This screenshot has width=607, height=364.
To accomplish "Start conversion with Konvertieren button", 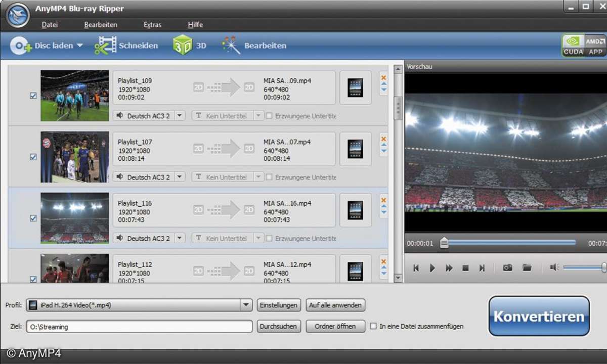I will coord(539,316).
